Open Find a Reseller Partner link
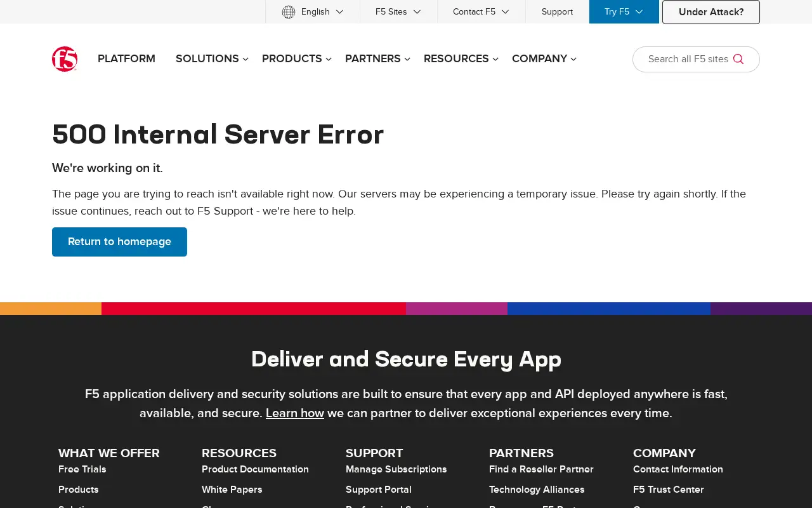812x508 pixels. (x=541, y=469)
